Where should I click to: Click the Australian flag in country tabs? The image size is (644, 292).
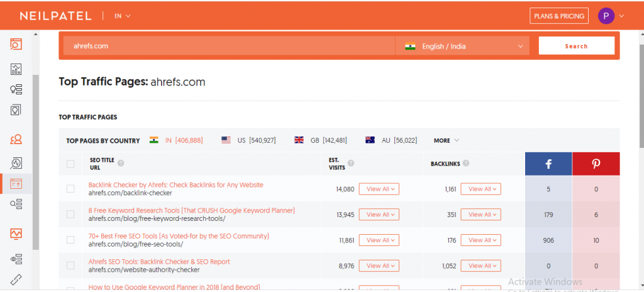coord(370,140)
